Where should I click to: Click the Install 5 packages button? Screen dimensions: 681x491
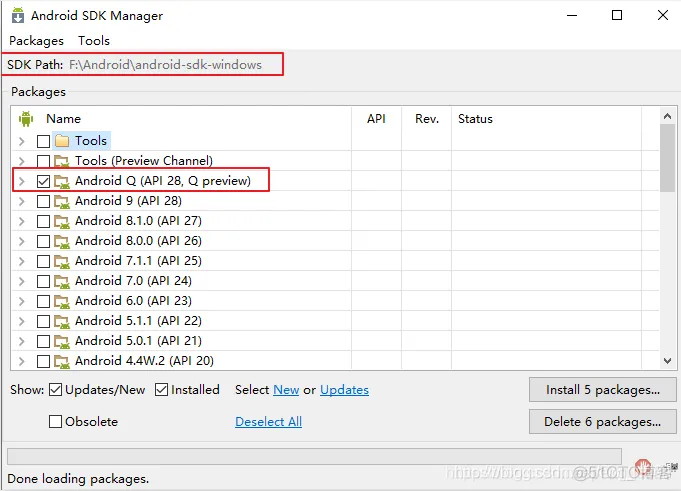pos(602,389)
